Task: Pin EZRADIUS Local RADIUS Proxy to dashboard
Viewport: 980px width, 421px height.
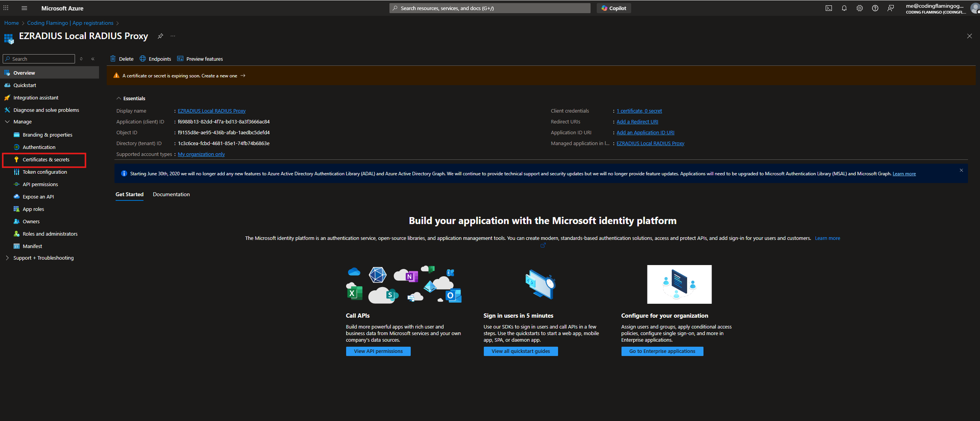Action: pos(160,36)
